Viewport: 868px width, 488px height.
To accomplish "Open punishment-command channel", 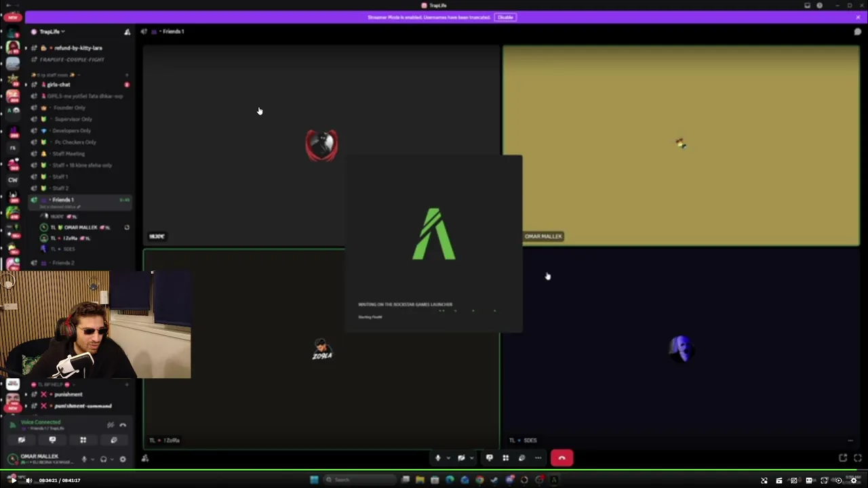I will tap(83, 406).
